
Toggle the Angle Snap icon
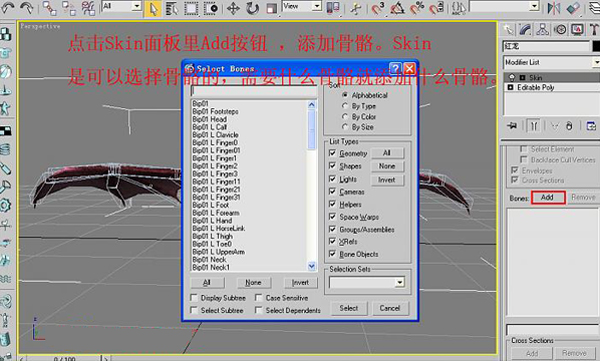[x=398, y=8]
